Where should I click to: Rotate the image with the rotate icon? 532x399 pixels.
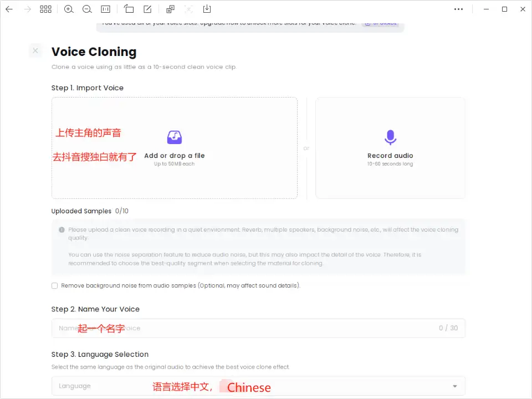point(129,9)
